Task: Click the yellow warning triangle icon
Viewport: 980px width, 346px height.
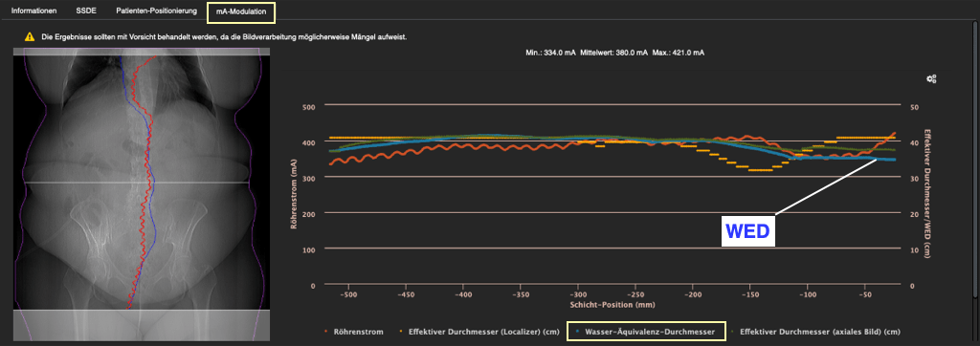Action: [x=30, y=37]
